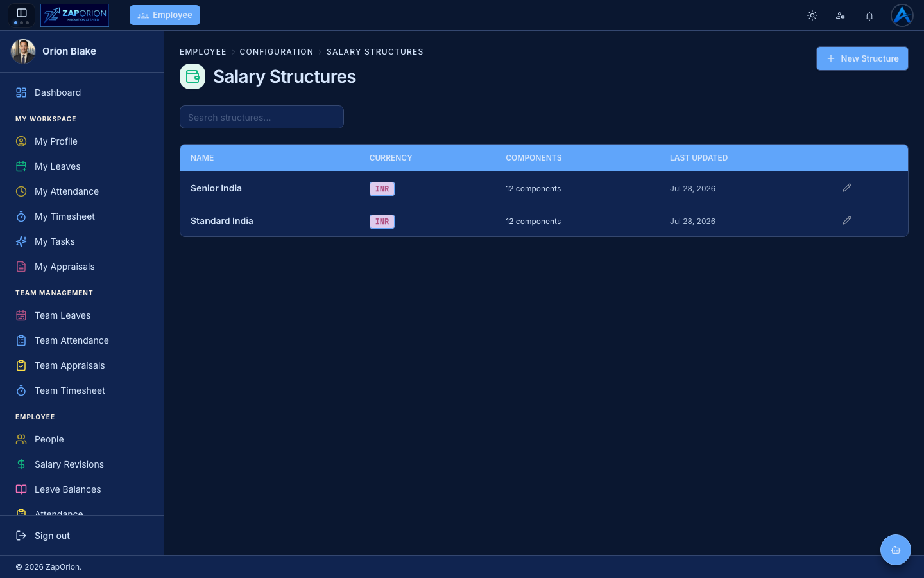Edit Senior India with pencil icon

(847, 188)
